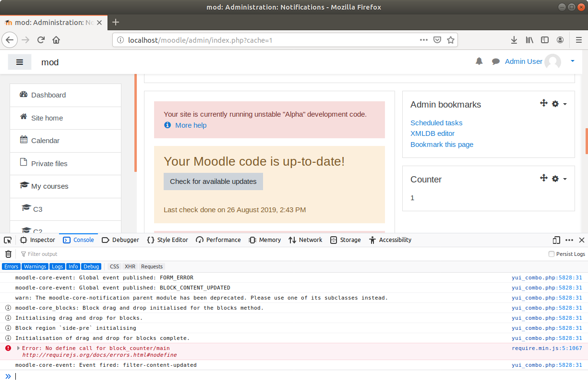This screenshot has width=588, height=386.
Task: Open devtools customize three-dot menu
Action: (569, 240)
